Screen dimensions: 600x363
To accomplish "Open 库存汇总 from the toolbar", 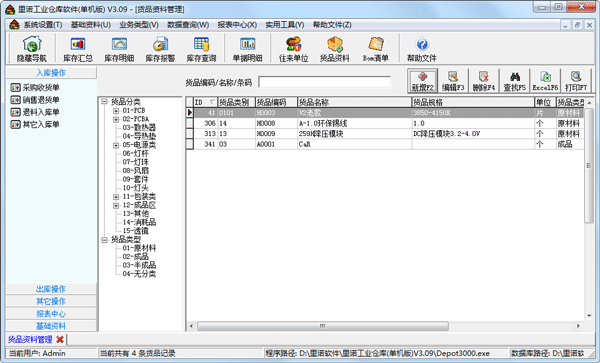I will point(78,49).
